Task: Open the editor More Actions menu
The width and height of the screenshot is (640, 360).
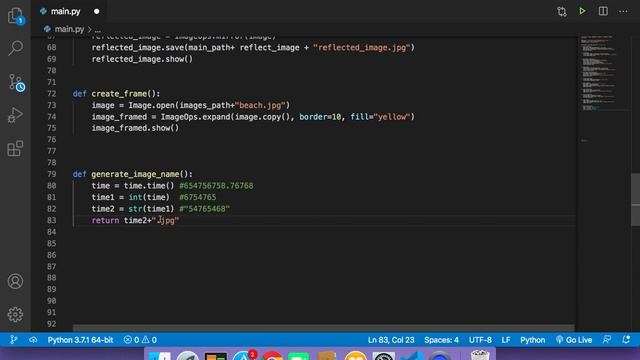Action: [x=623, y=11]
